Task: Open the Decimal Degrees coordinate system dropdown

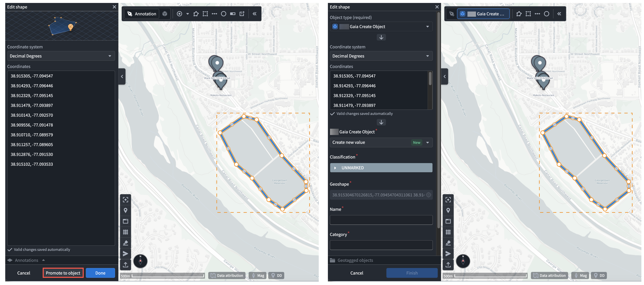Action: point(61,56)
